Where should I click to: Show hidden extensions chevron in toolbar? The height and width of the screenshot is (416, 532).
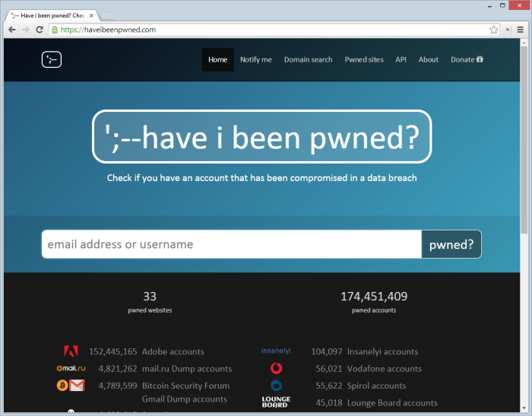[x=508, y=30]
